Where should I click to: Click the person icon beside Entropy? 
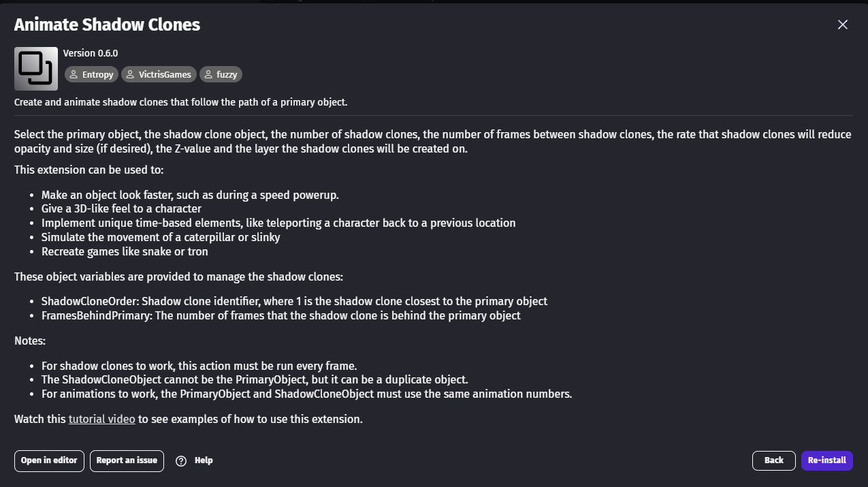[x=74, y=74]
